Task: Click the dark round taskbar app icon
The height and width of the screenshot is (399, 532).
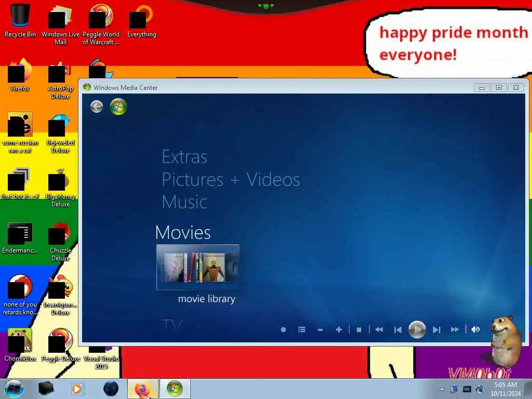Action: 111,389
